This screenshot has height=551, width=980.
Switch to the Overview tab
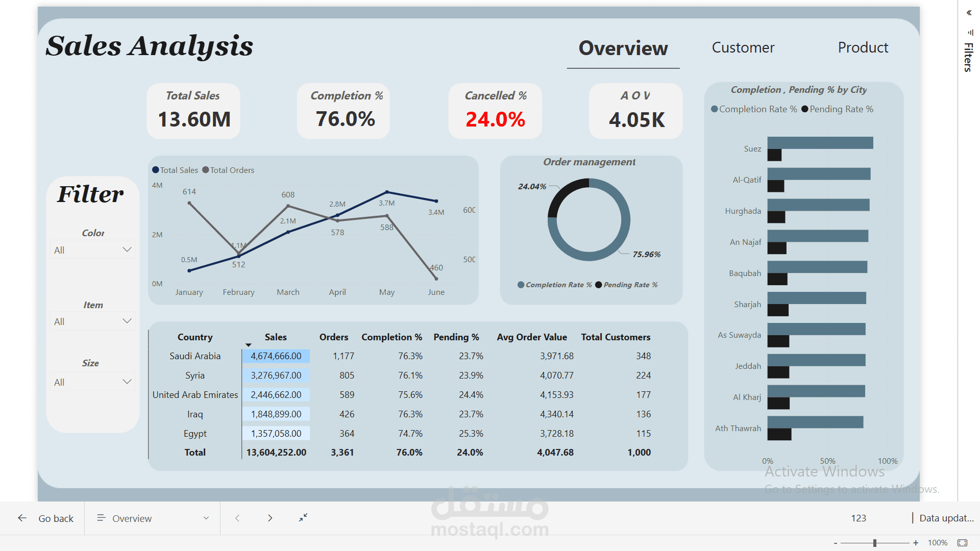623,48
